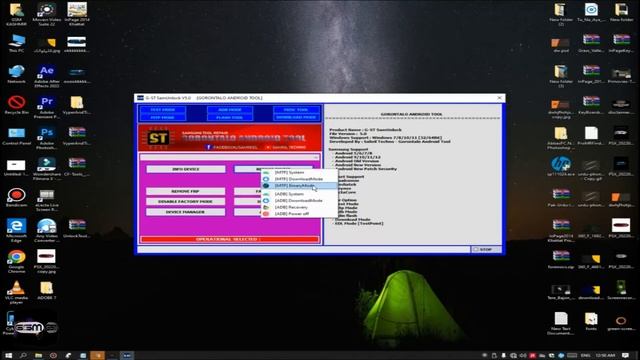
Task: Open the Windows Start menu
Action: pos(8,356)
